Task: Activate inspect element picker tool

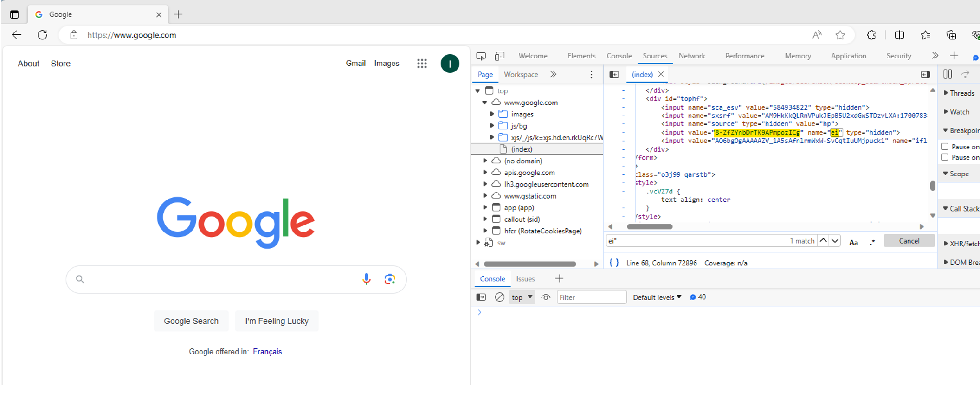Action: pos(481,56)
